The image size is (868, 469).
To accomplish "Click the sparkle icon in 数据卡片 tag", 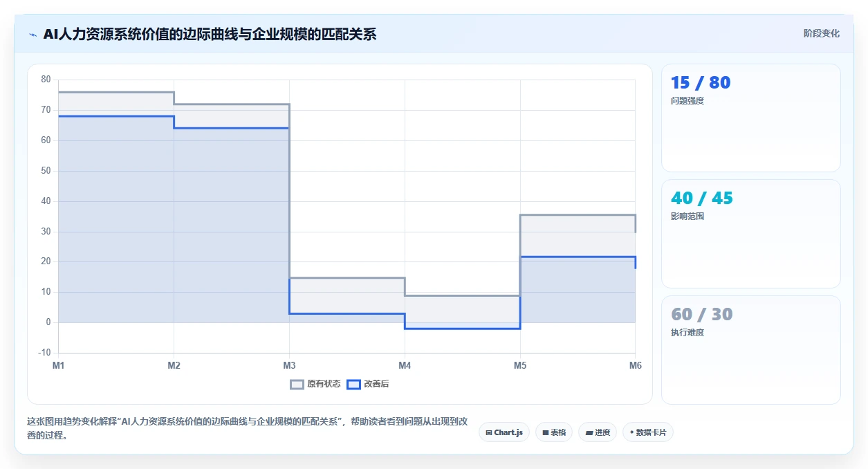I will click(631, 432).
